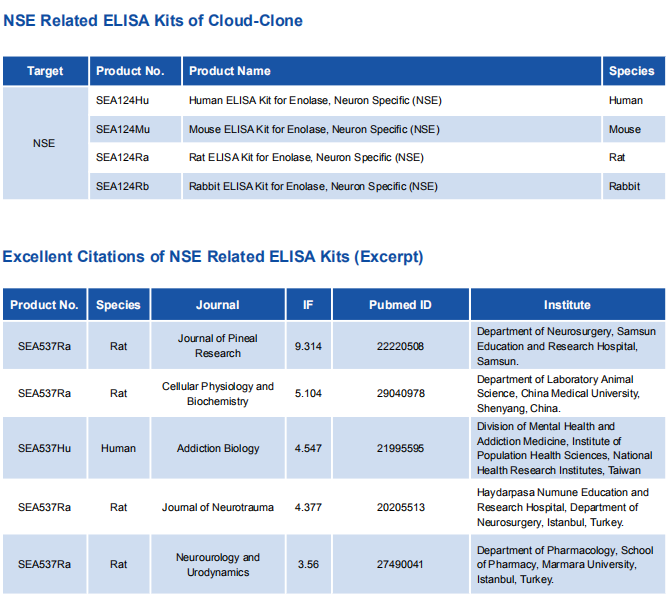Click the 'Excellent Citations of NSE Related ELISA Kits' heading

pos(212,257)
